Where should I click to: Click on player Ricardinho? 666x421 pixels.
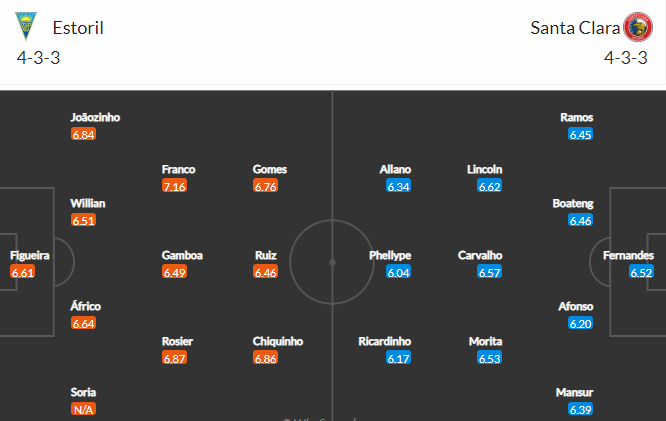(x=385, y=341)
